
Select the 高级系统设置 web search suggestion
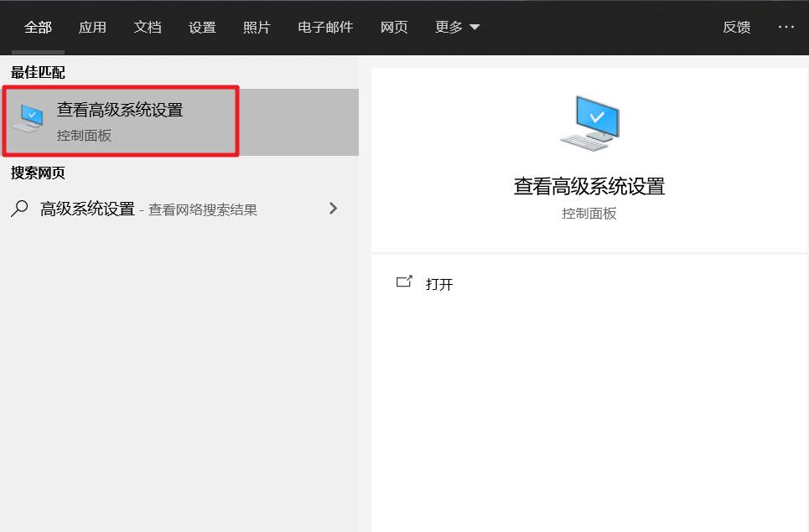[x=179, y=209]
